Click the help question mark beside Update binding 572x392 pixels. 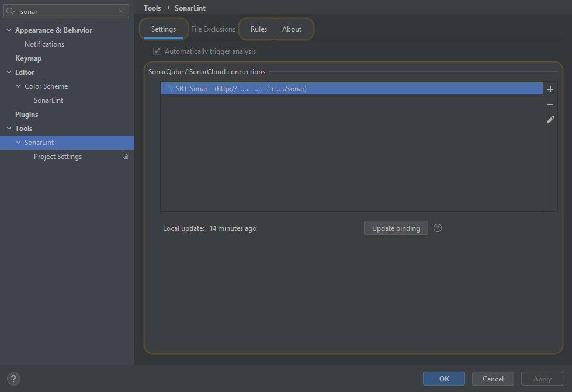(x=438, y=228)
